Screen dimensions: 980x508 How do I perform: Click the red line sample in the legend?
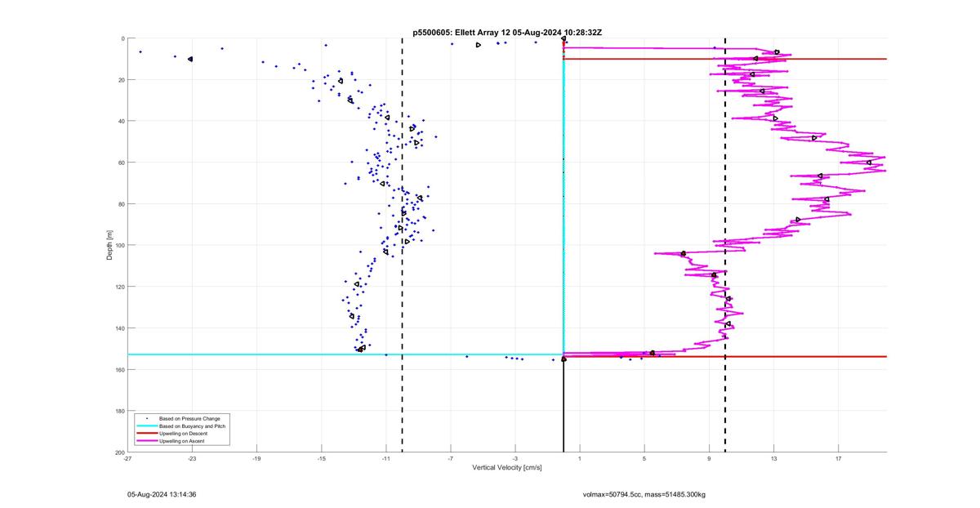[147, 434]
